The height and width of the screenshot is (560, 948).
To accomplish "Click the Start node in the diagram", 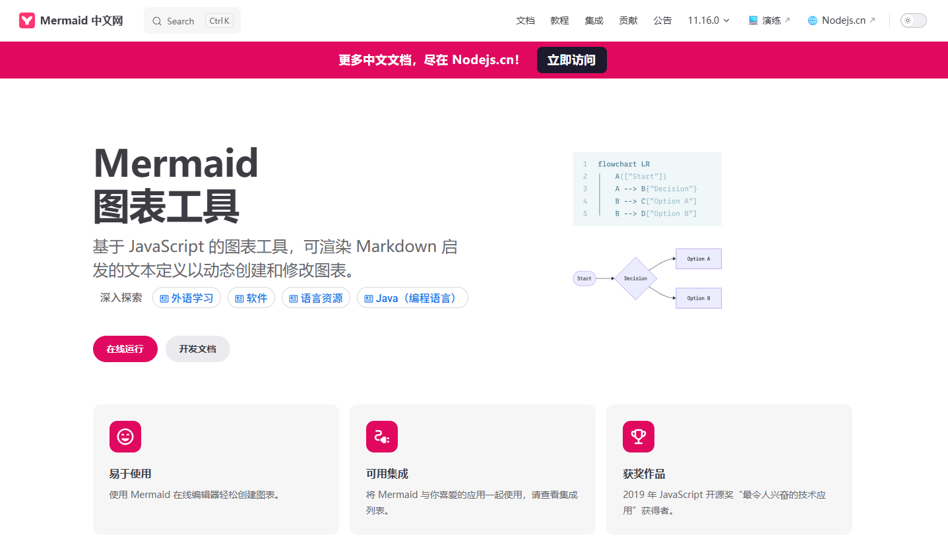I will click(585, 278).
